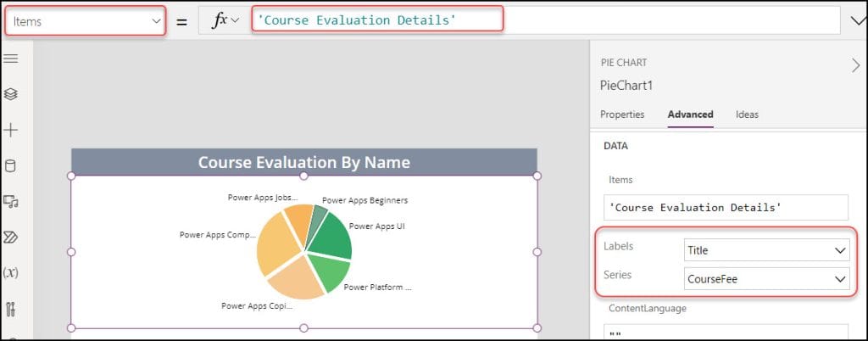Collapse the Pie Chart properties pane

click(x=856, y=66)
